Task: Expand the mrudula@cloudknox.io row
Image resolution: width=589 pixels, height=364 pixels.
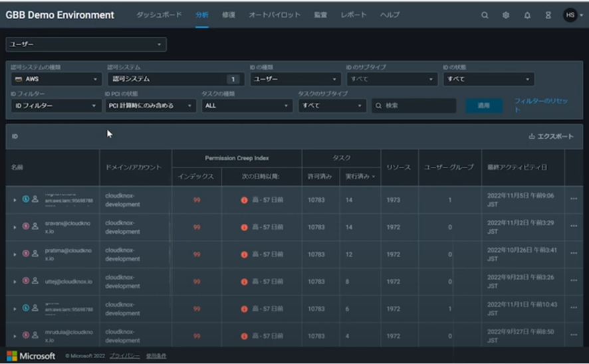Action: pyautogui.click(x=15, y=336)
